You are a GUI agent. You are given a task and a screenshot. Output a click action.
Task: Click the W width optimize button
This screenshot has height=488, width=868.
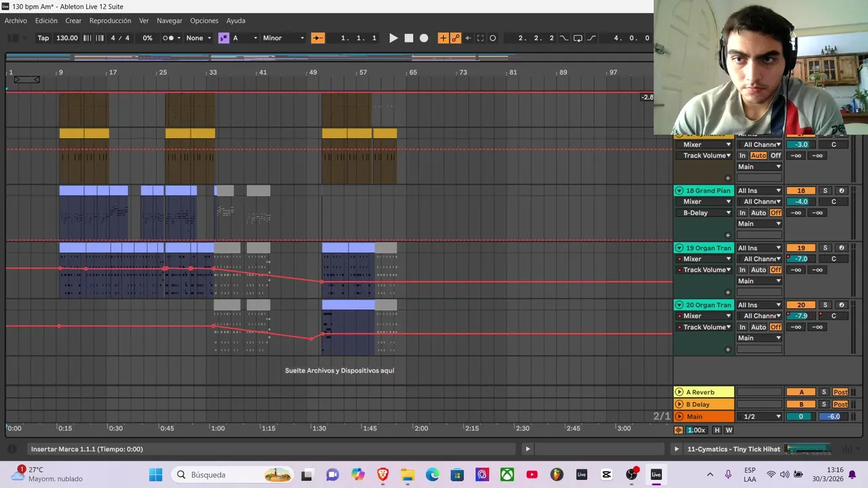[x=729, y=430]
